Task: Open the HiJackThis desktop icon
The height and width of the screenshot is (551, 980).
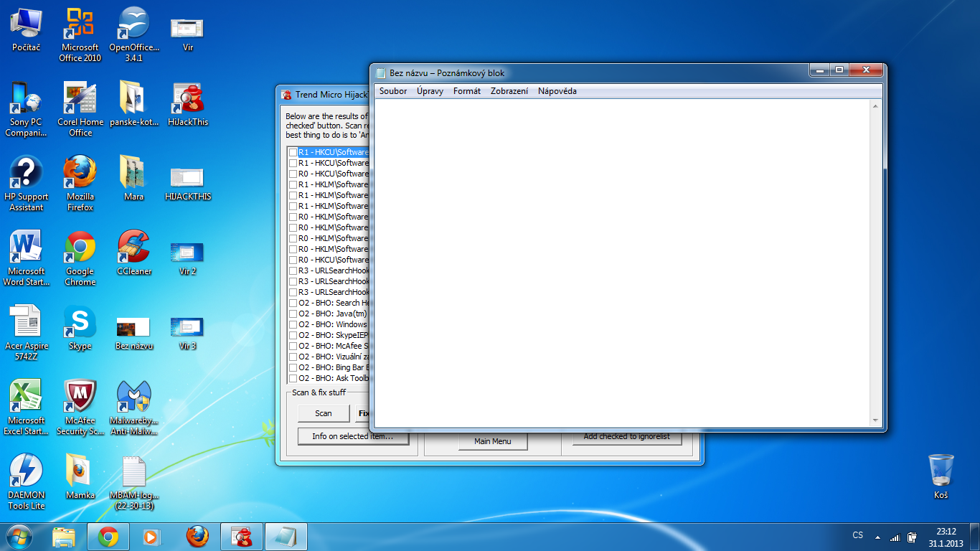Action: point(187,99)
